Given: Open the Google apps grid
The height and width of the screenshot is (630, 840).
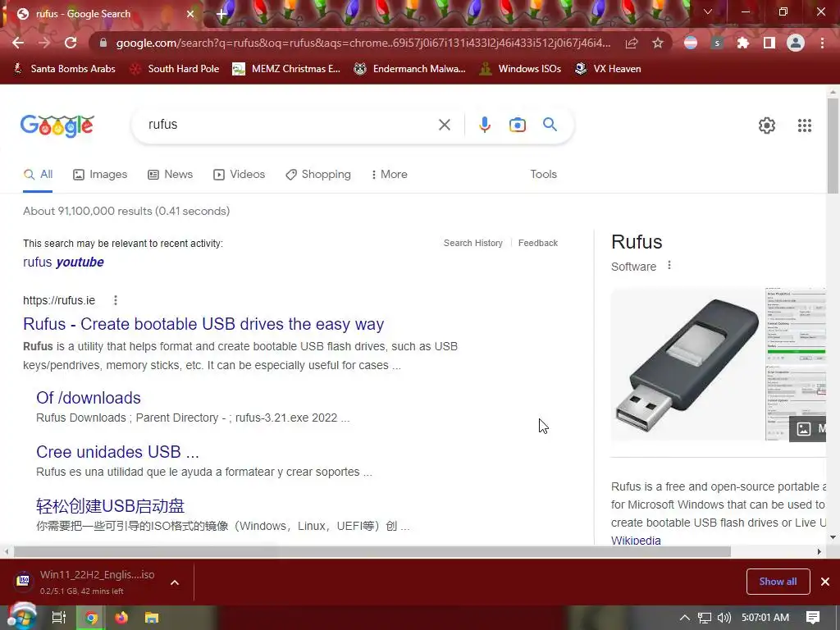Looking at the screenshot, I should [x=805, y=126].
